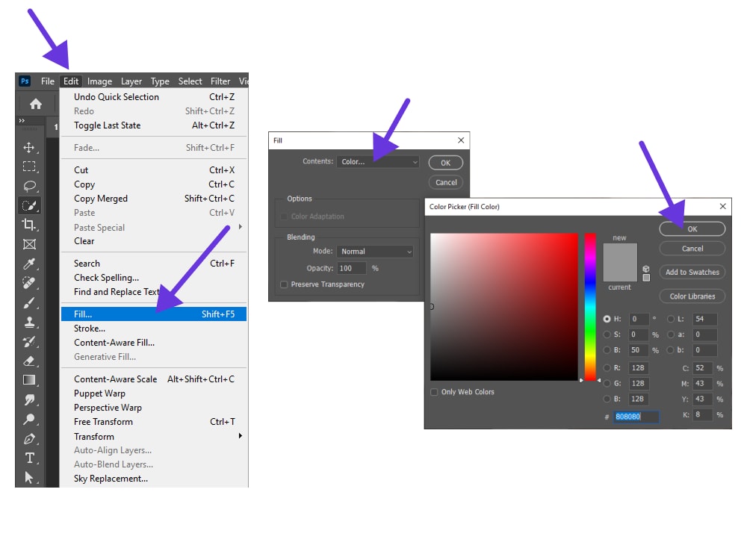This screenshot has width=747, height=560.
Task: Close the Fill dialog
Action: [x=461, y=140]
